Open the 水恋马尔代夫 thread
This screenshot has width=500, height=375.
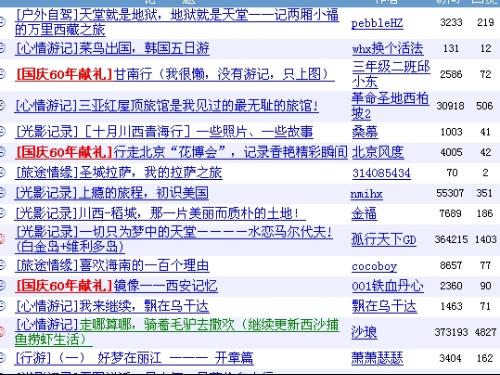tap(174, 239)
